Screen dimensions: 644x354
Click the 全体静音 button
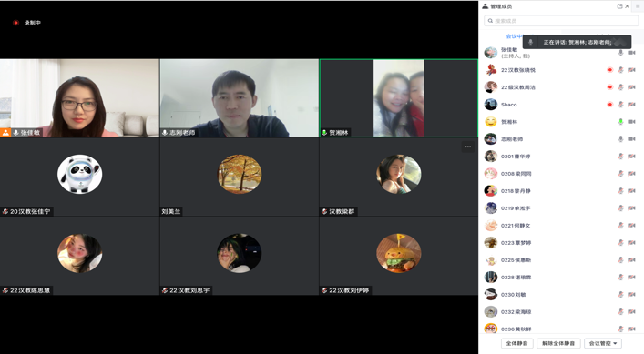coord(516,343)
